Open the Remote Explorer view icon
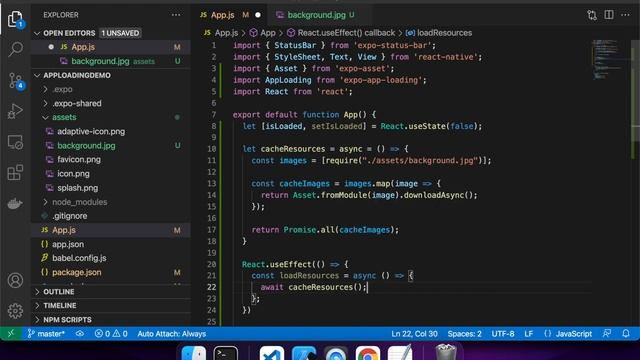Viewport: 640px width, 360px height. coord(15,142)
